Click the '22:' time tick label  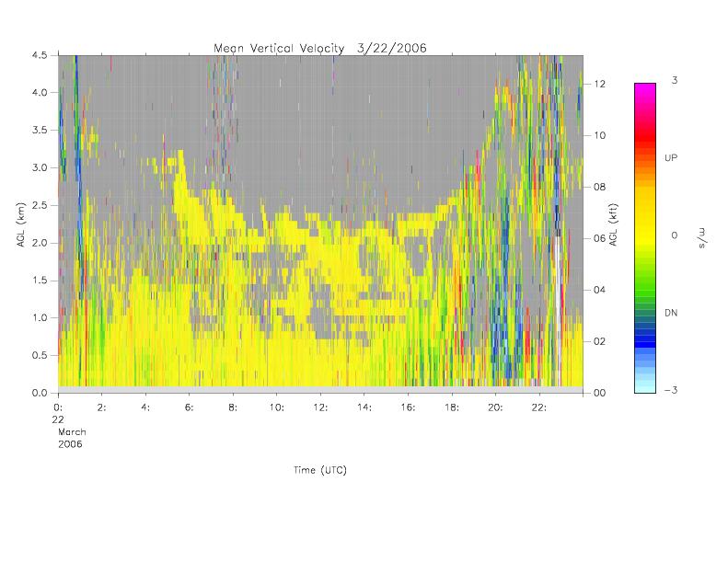(539, 407)
